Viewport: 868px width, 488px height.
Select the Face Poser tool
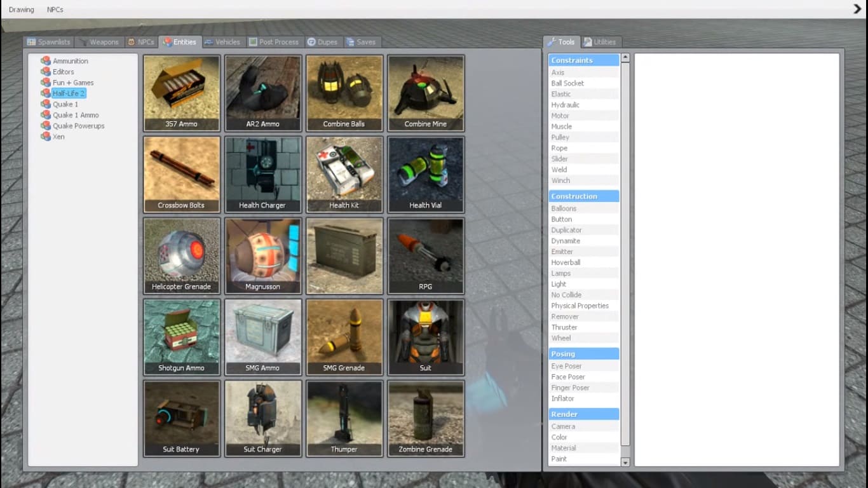coord(584,377)
